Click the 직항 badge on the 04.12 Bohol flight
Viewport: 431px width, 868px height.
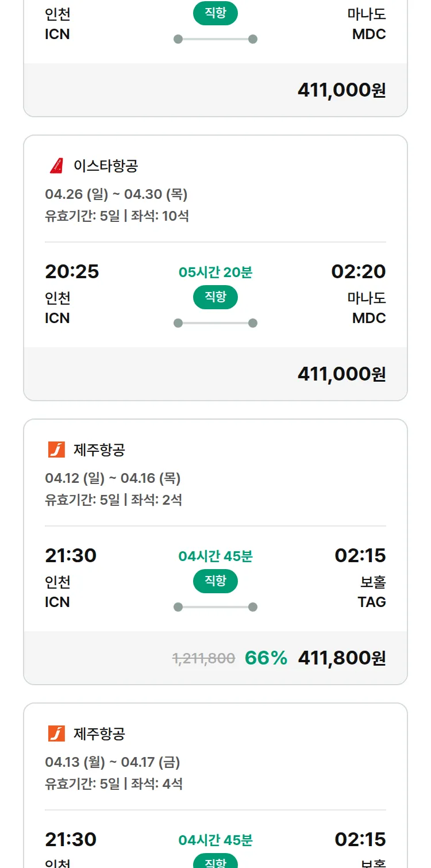pyautogui.click(x=215, y=581)
